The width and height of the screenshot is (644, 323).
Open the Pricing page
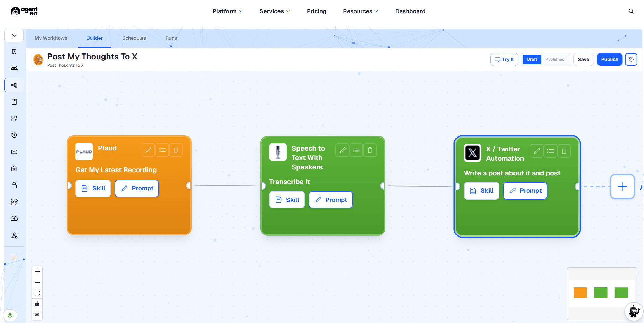click(x=317, y=11)
